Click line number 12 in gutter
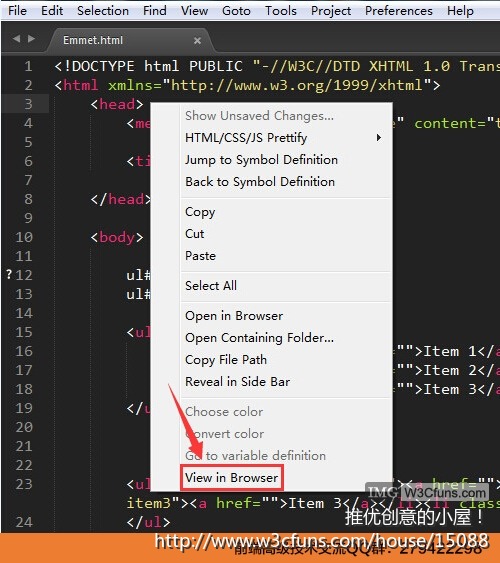This screenshot has height=563, width=500. [24, 275]
